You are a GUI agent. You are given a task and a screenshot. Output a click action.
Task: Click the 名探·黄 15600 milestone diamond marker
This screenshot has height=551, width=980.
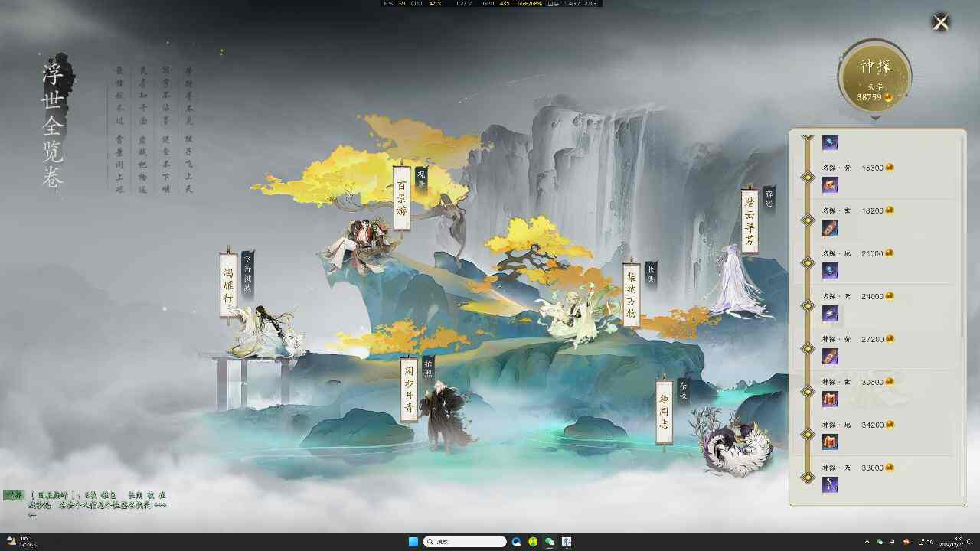(x=807, y=178)
